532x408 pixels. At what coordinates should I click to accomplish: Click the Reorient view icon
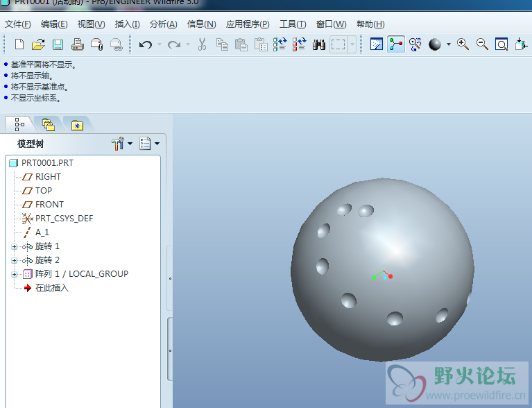521,44
